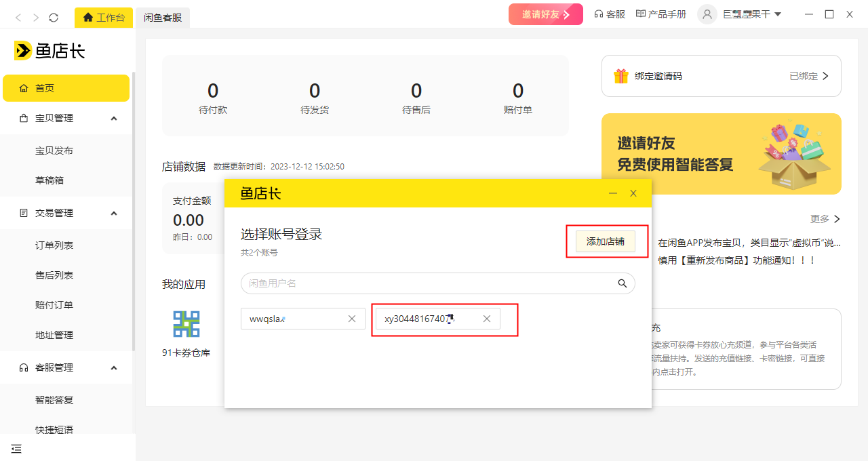Screen dimensions: 868x461
Task: Click the gift icon beside 绑定邀请码
Action: (x=621, y=76)
